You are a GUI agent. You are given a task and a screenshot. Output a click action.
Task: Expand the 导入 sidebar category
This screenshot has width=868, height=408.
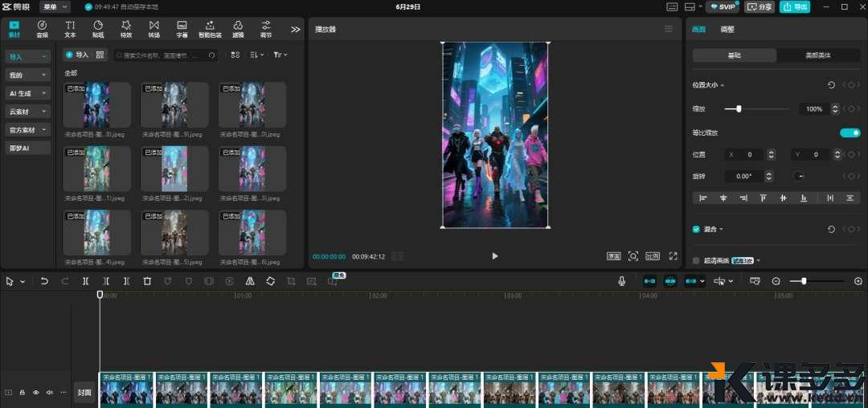coord(27,56)
